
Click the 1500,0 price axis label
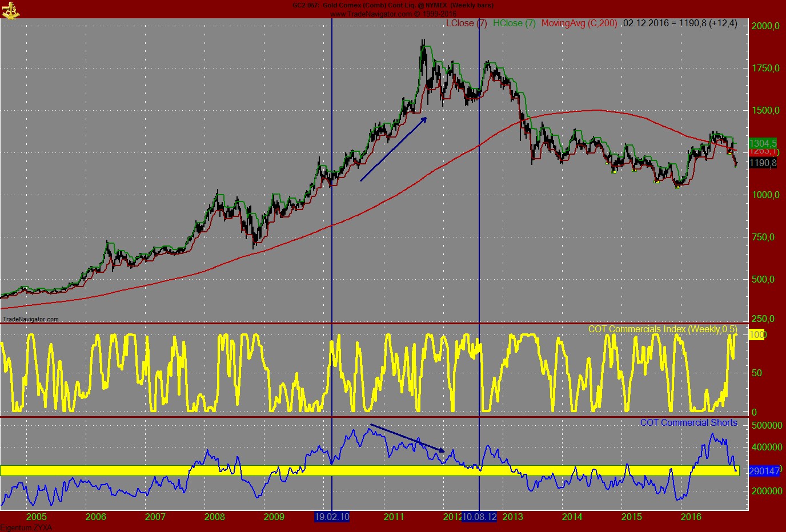(x=765, y=110)
